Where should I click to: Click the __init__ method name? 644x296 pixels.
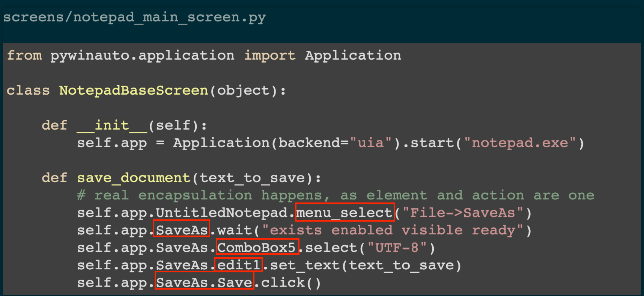pyautogui.click(x=112, y=125)
